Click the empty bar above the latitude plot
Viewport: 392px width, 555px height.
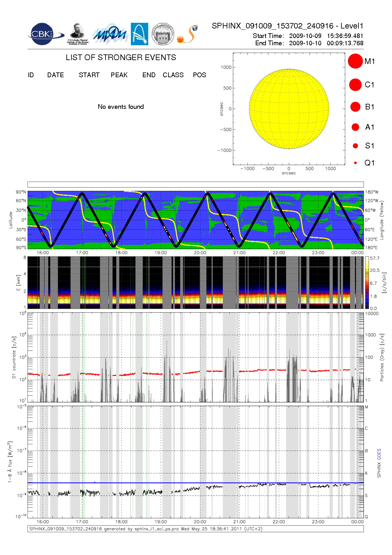195,184
